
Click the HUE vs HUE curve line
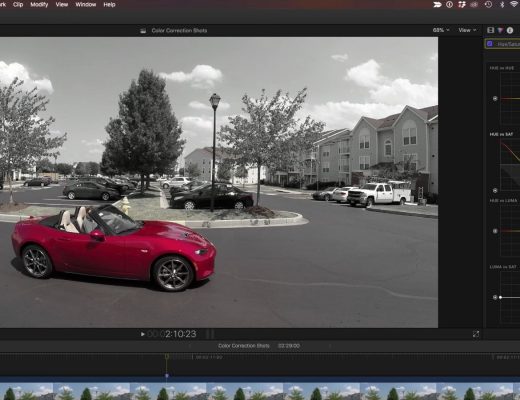click(x=510, y=98)
